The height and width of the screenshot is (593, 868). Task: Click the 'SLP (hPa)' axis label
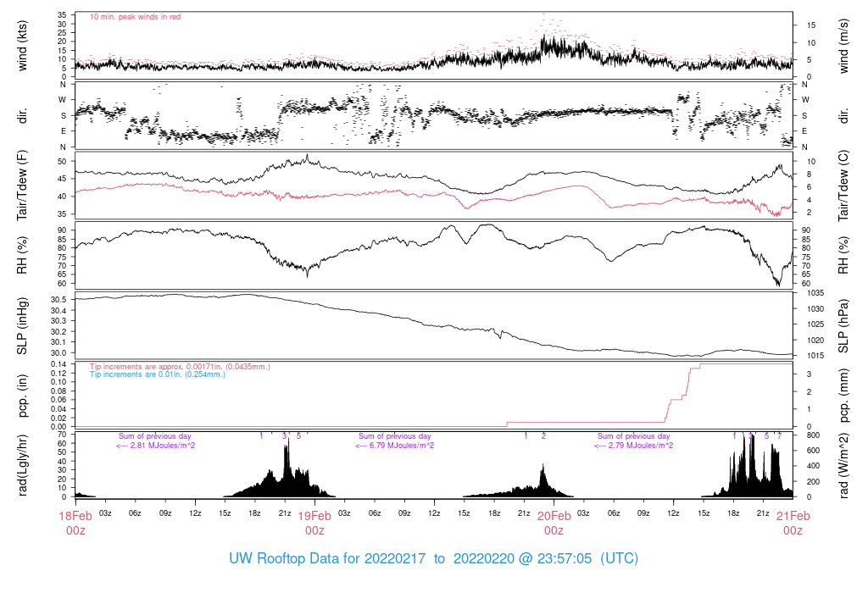(843, 326)
